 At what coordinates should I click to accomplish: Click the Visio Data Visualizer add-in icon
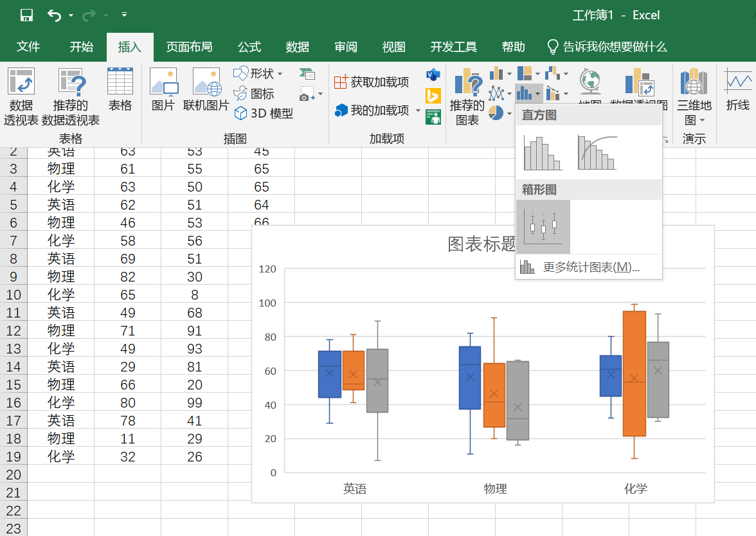[433, 75]
